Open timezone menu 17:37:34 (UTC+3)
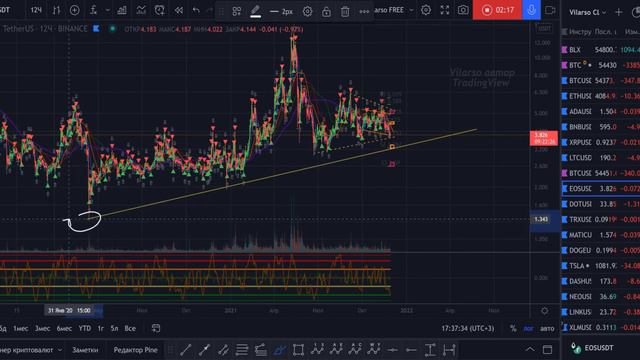 pos(467,328)
